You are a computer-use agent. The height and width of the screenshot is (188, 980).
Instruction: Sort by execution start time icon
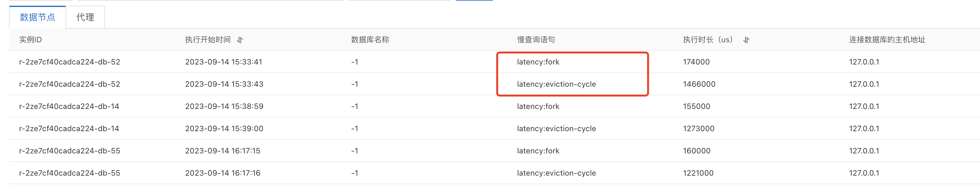coord(240,40)
